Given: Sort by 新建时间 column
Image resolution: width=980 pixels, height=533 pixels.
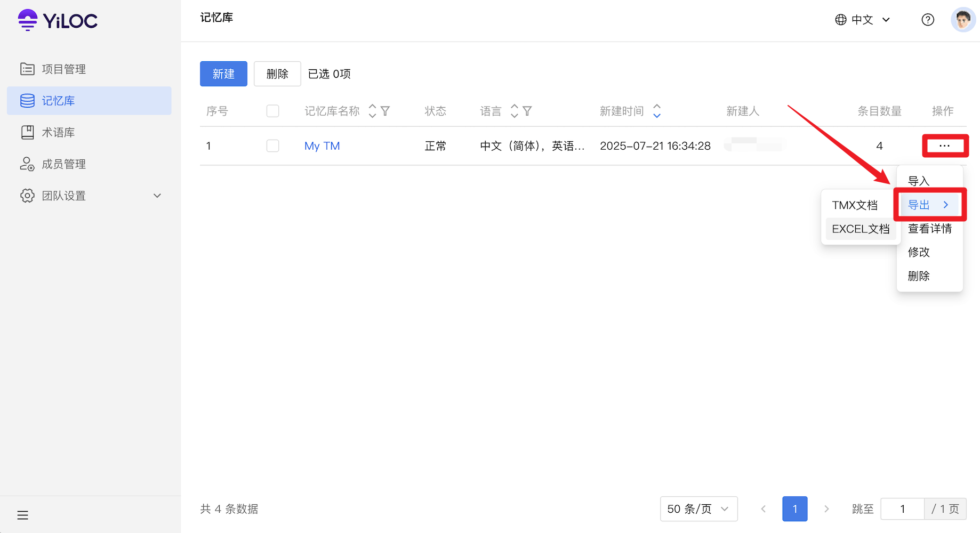Looking at the screenshot, I should [x=657, y=111].
